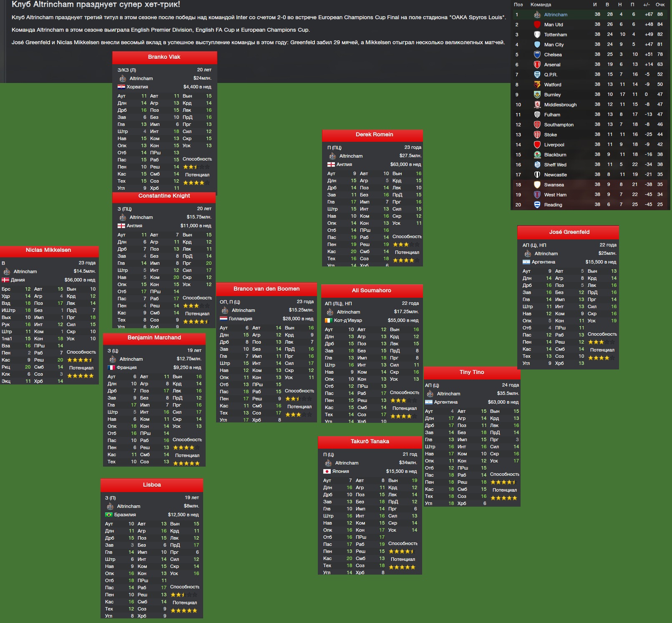Sort the league table by the Очк column
The width and height of the screenshot is (672, 623).
click(660, 5)
